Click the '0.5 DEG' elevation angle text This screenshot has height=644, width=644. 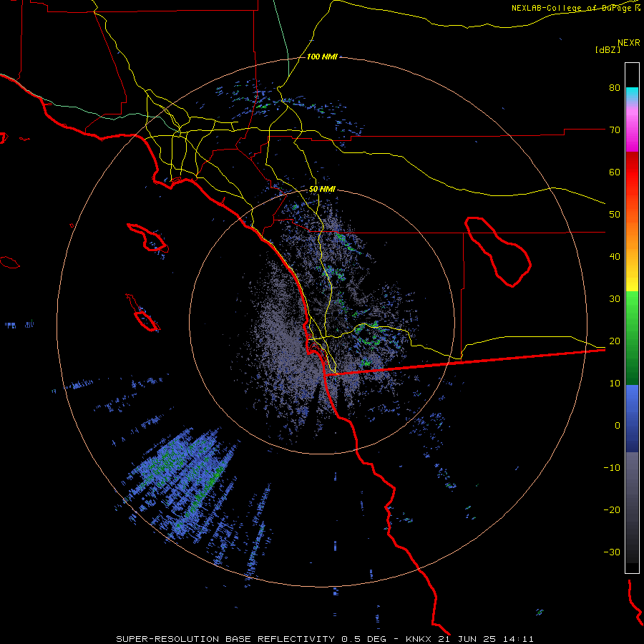(363, 639)
